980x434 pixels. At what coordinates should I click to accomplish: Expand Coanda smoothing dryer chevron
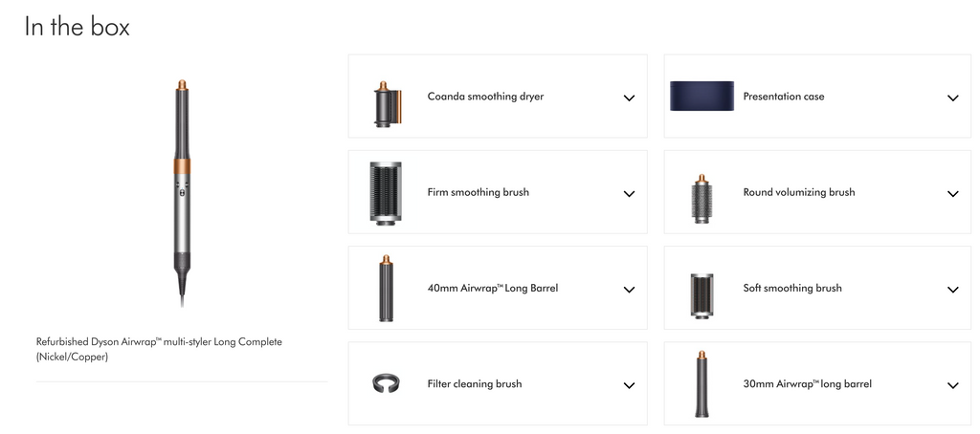pyautogui.click(x=630, y=98)
